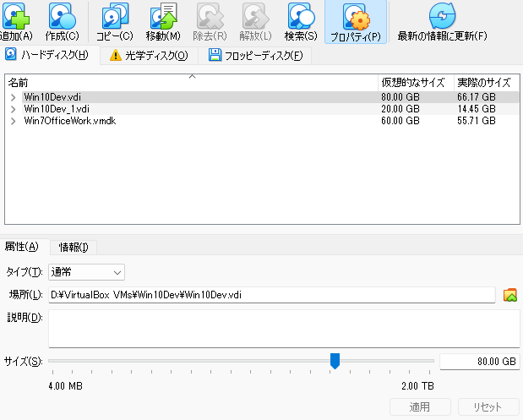Click the 4.00 MB slider minimum label
The height and width of the screenshot is (420, 523).
pyautogui.click(x=65, y=386)
